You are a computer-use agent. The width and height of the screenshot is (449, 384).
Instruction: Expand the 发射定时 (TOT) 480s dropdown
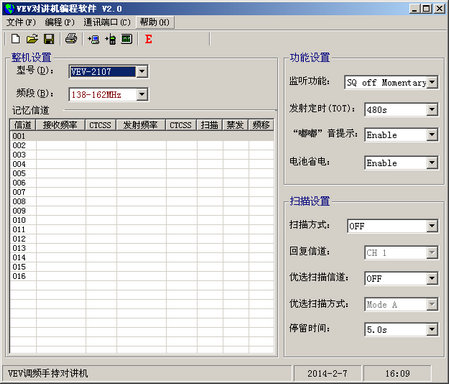(x=432, y=109)
